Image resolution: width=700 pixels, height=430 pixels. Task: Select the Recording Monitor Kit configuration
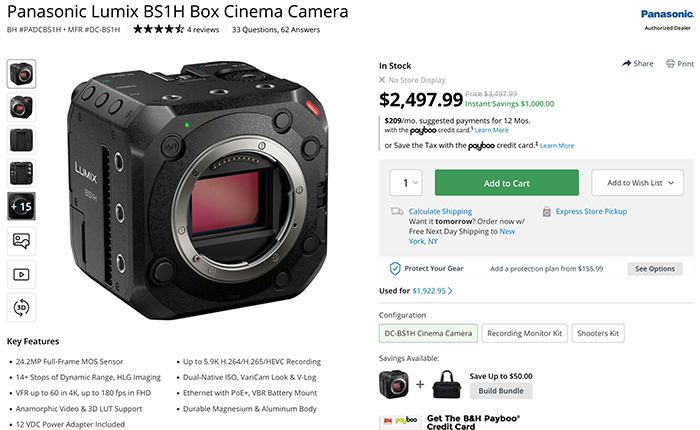522,333
